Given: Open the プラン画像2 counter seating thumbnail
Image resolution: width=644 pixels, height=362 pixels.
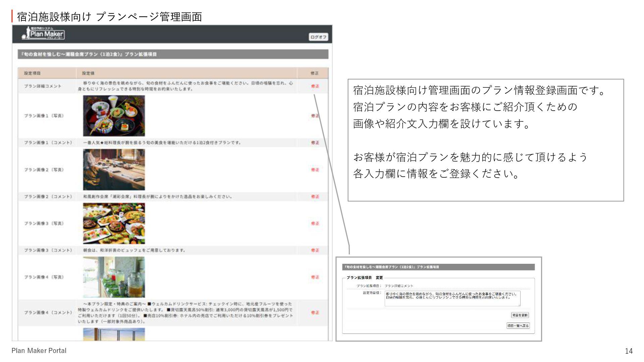Looking at the screenshot, I should point(114,170).
